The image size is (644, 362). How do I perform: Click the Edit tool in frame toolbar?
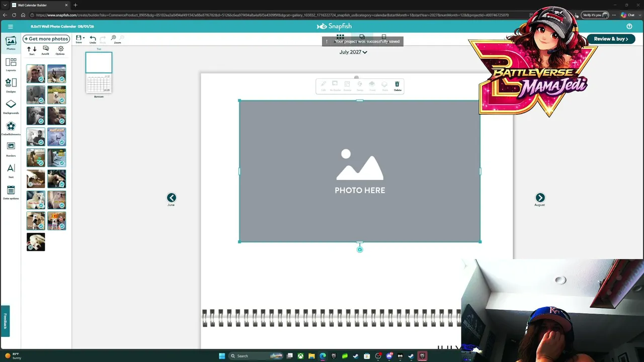[324, 86]
